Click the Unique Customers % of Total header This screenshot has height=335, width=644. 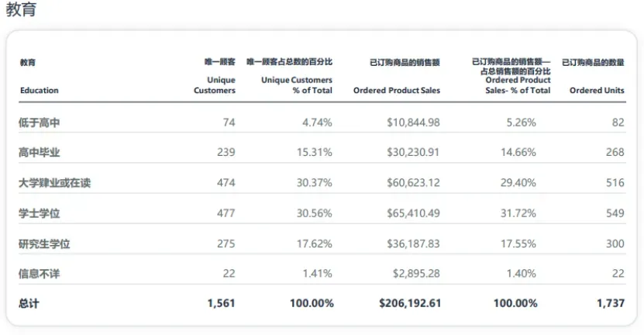tap(297, 85)
